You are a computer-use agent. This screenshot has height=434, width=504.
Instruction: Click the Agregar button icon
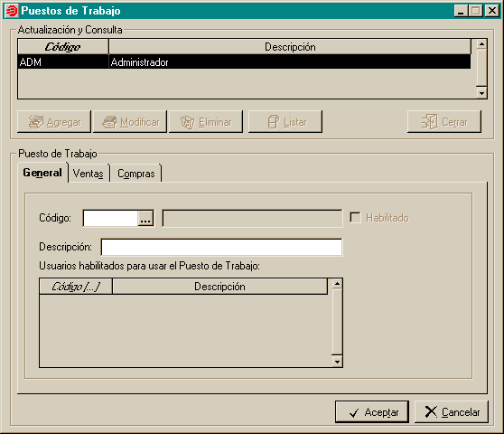point(36,122)
